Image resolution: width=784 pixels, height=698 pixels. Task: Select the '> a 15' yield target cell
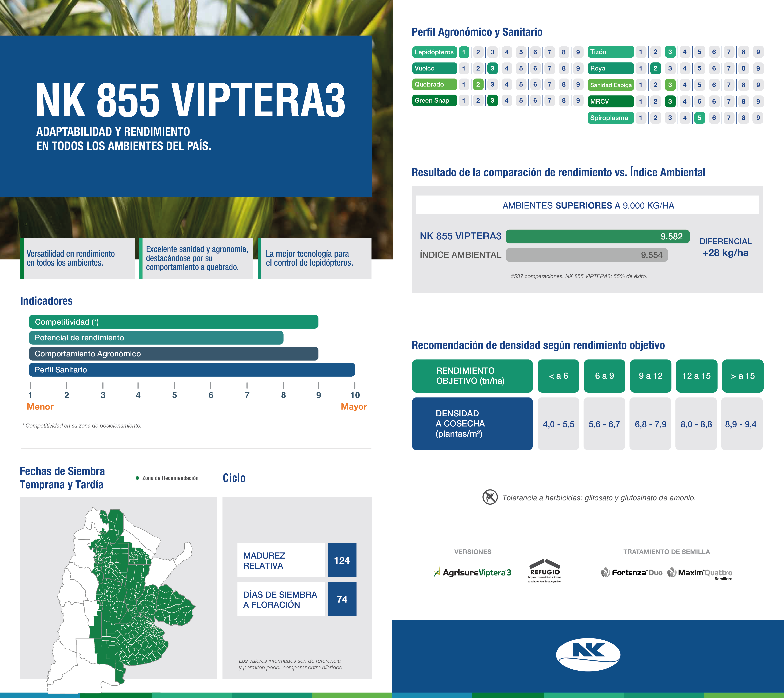pyautogui.click(x=743, y=376)
